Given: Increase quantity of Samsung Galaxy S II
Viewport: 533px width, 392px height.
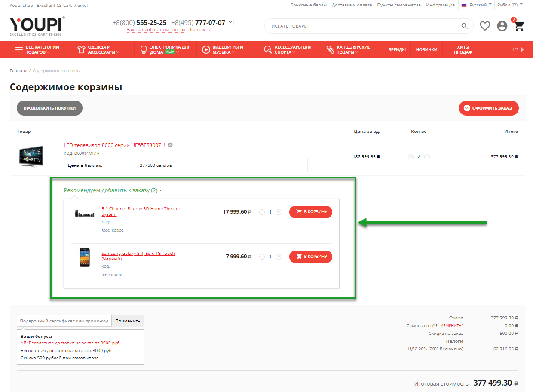Looking at the screenshot, I should pos(279,257).
